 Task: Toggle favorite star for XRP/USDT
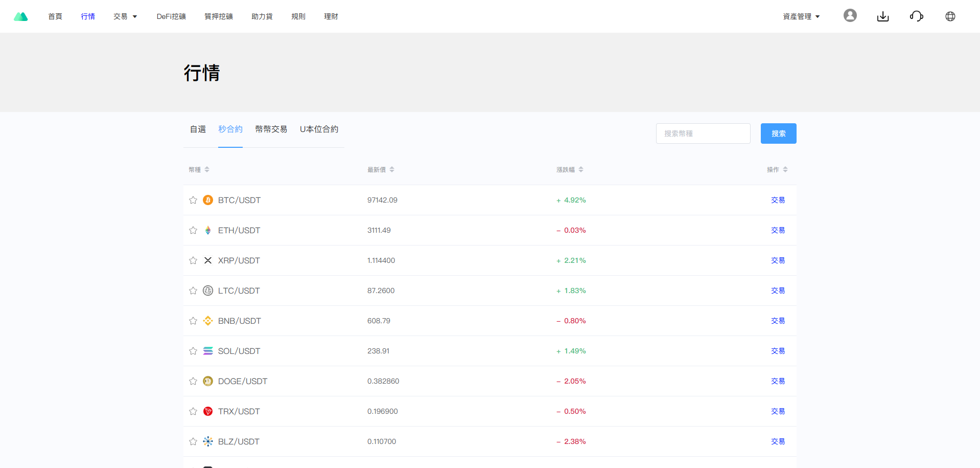click(x=193, y=260)
